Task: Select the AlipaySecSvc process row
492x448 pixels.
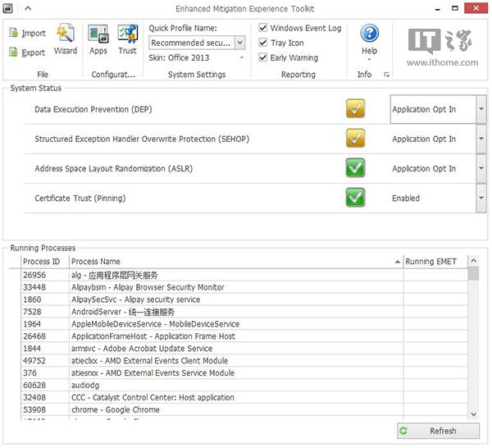Action: [x=244, y=299]
